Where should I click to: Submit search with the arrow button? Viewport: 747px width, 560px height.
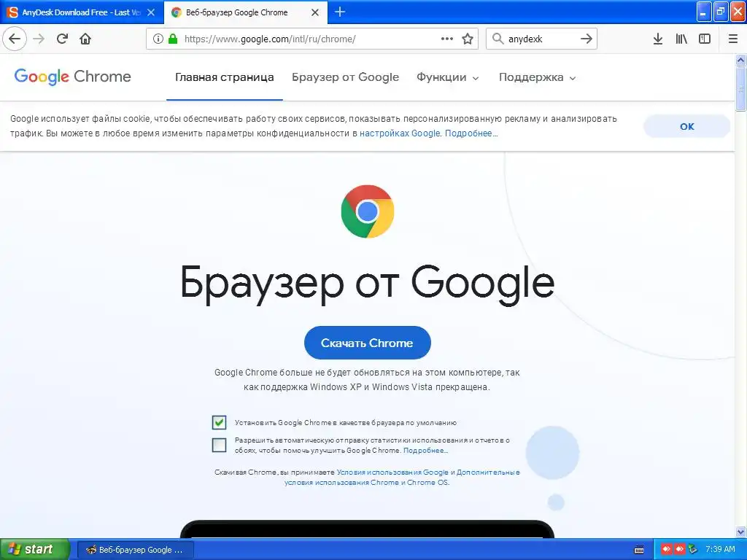587,39
